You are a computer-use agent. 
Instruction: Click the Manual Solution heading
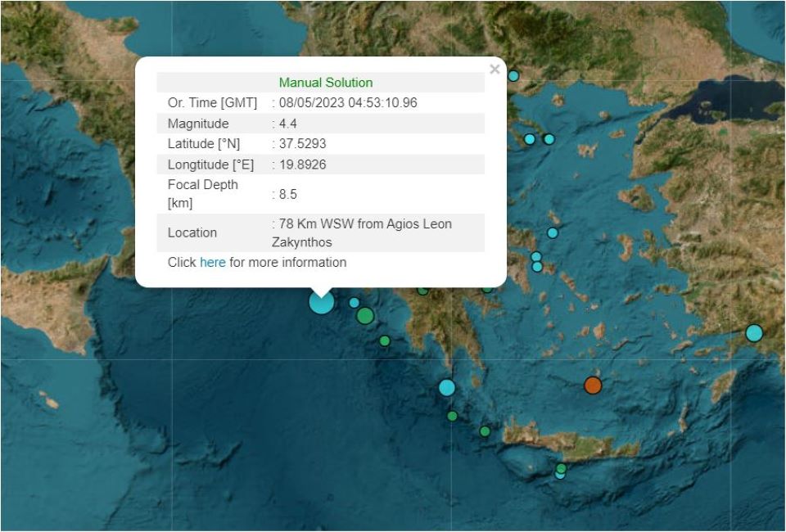coord(325,82)
